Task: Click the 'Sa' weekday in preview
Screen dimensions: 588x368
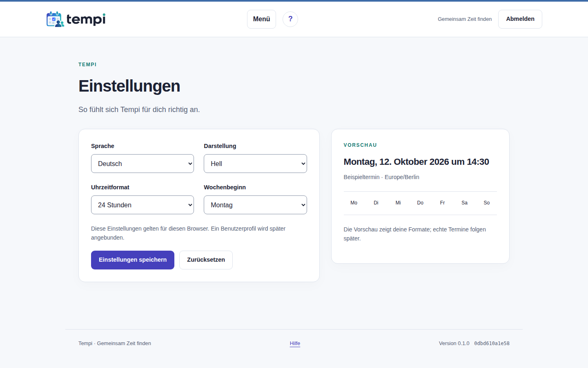Action: tap(464, 203)
